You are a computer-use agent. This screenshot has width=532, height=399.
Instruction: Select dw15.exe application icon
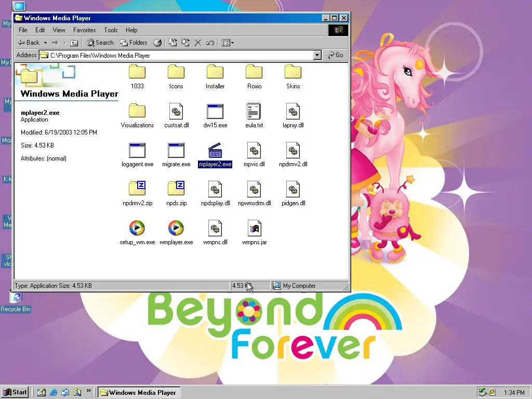point(215,112)
